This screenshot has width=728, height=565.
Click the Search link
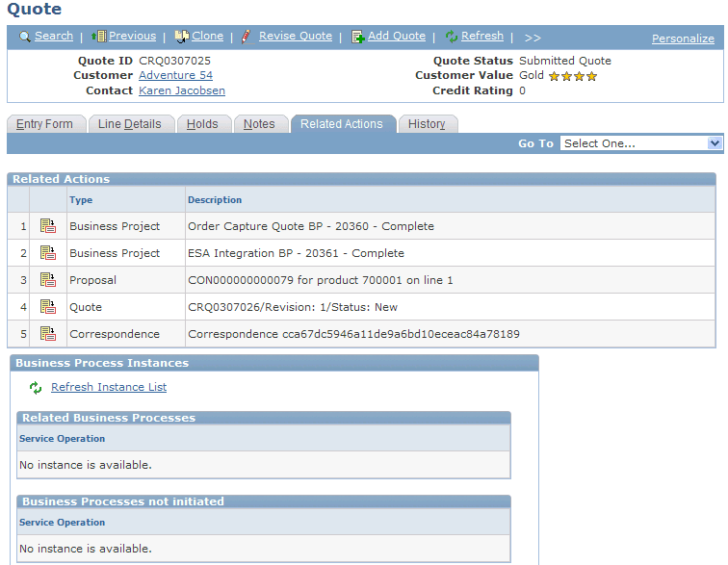point(54,36)
